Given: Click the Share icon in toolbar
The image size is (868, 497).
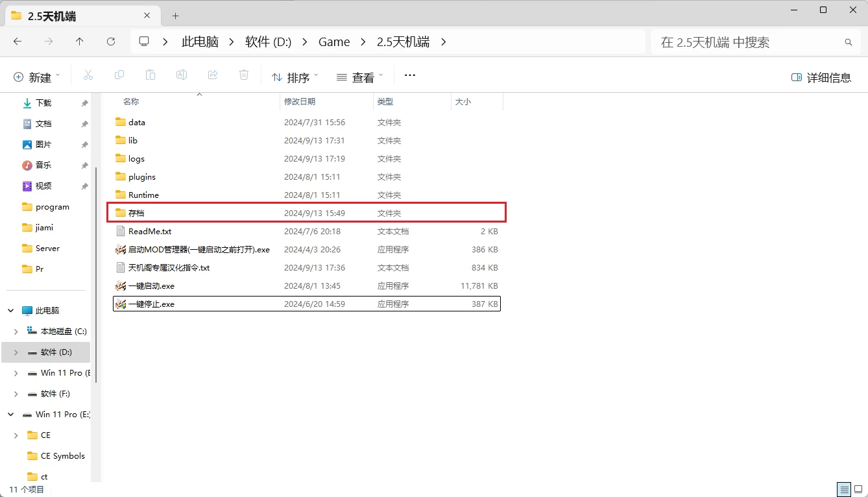Looking at the screenshot, I should pos(213,75).
